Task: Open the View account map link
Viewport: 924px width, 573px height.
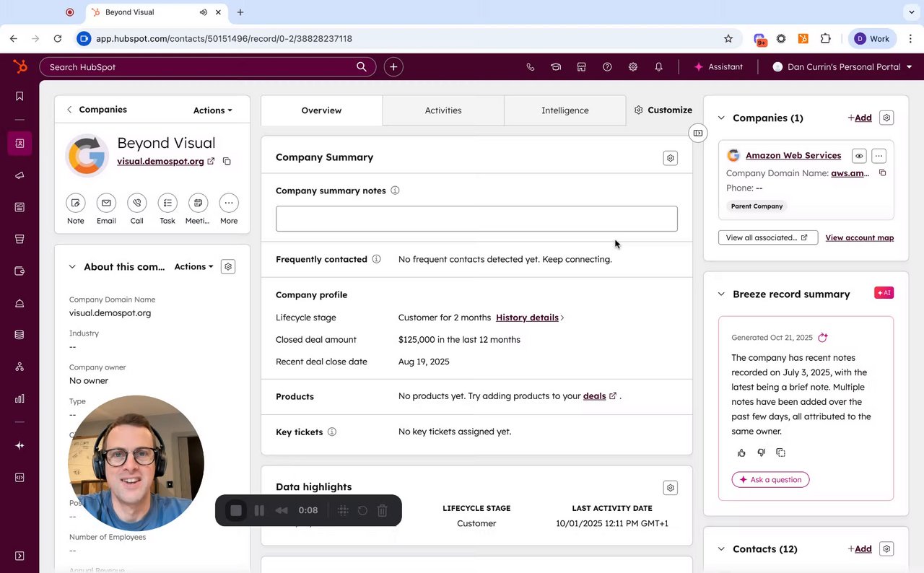Action: pyautogui.click(x=860, y=237)
